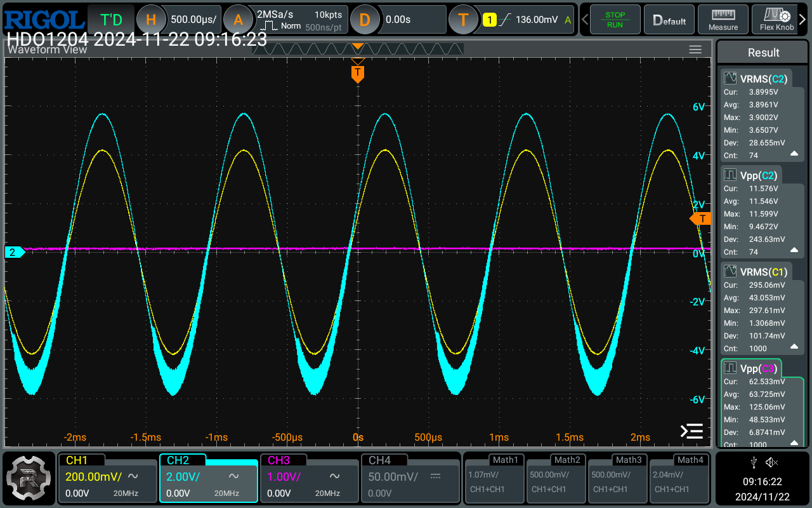Click the VRMS(C1) waveform type icon
The height and width of the screenshot is (508, 812).
coord(730,272)
